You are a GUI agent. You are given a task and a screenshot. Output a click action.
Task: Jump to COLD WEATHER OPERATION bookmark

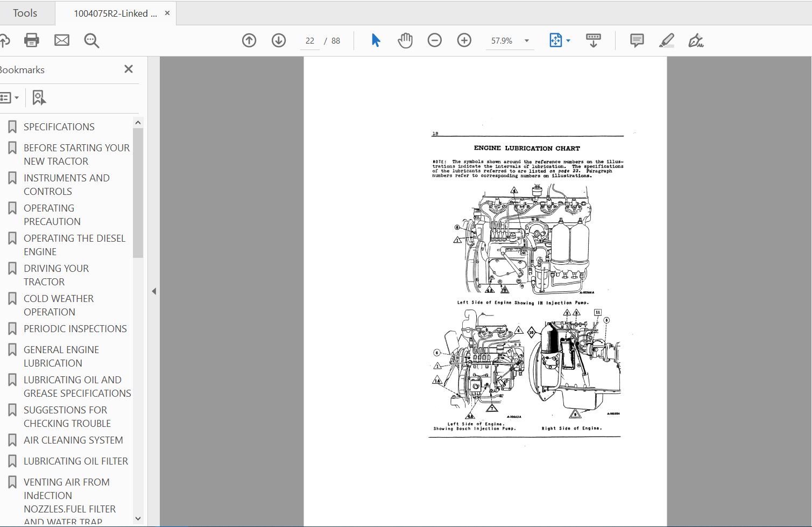coord(59,305)
